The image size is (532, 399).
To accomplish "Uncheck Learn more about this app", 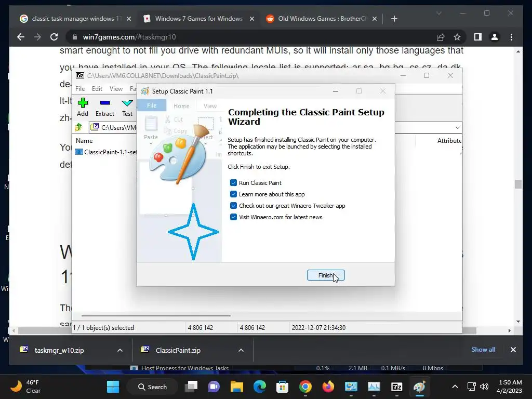I will (x=233, y=194).
